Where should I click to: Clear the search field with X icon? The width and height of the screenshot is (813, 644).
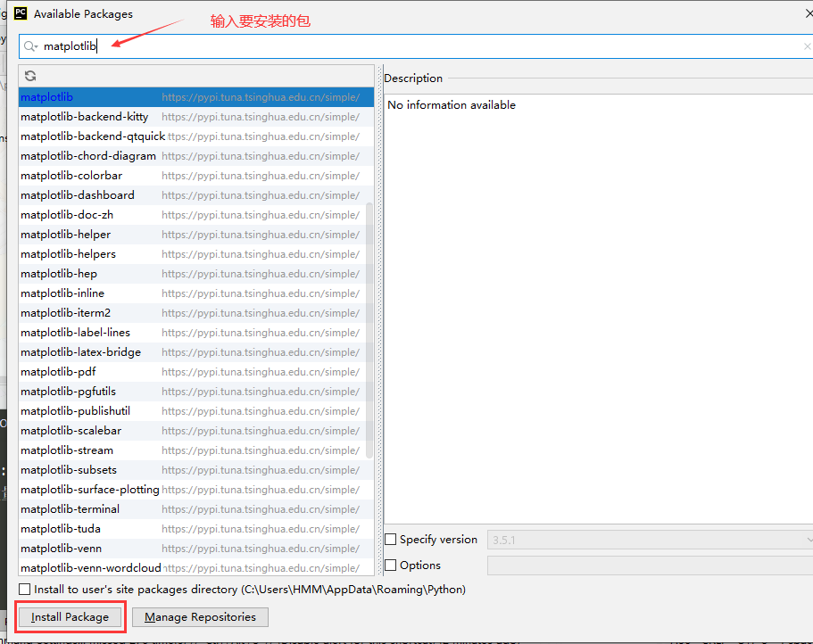[807, 46]
